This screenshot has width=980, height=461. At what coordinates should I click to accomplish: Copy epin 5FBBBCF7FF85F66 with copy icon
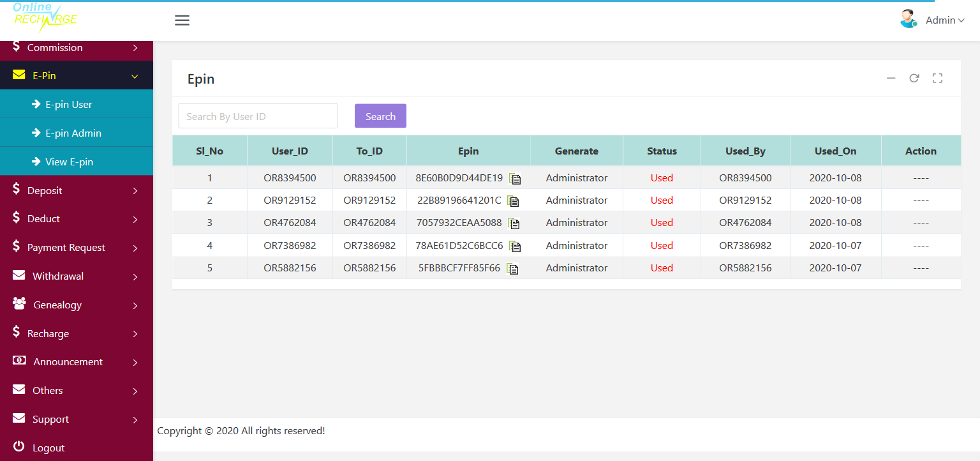click(x=512, y=269)
